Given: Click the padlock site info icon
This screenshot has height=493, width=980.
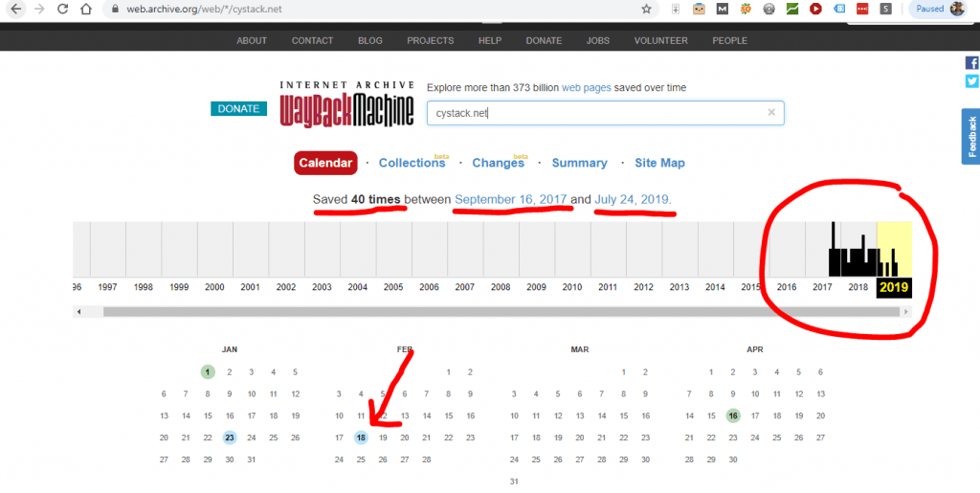Looking at the screenshot, I should pyautogui.click(x=115, y=10).
